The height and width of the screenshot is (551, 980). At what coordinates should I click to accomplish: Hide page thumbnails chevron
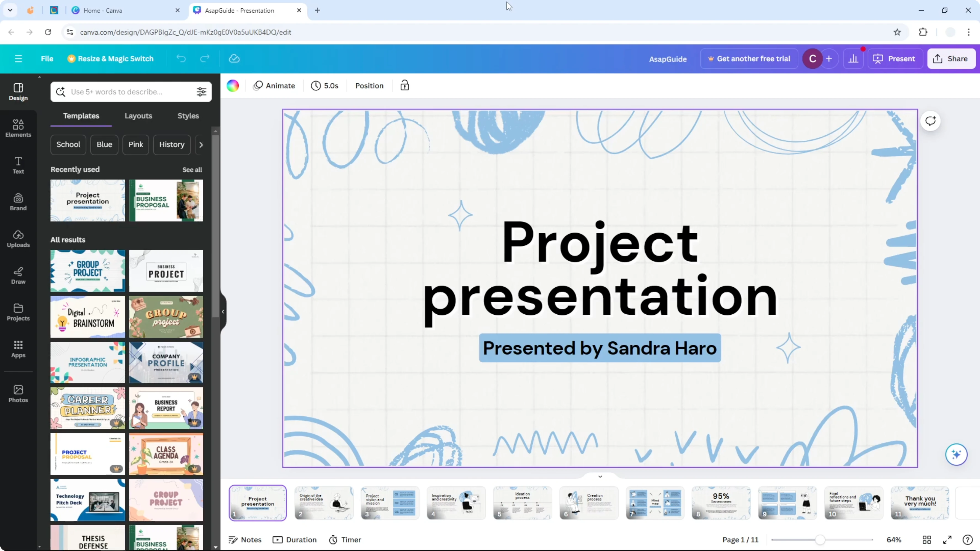tap(600, 476)
